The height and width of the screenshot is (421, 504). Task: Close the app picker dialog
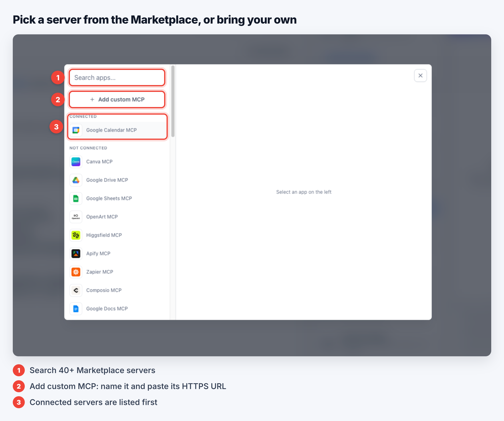(420, 76)
